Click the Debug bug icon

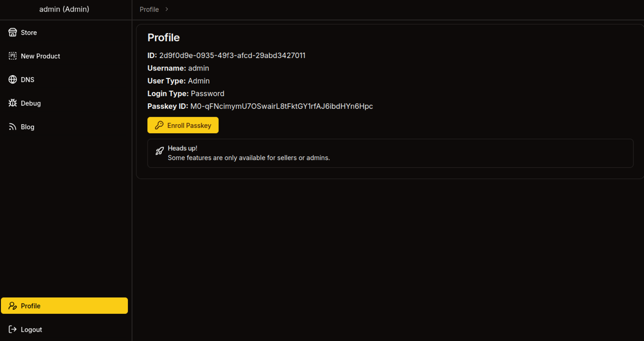tap(13, 103)
